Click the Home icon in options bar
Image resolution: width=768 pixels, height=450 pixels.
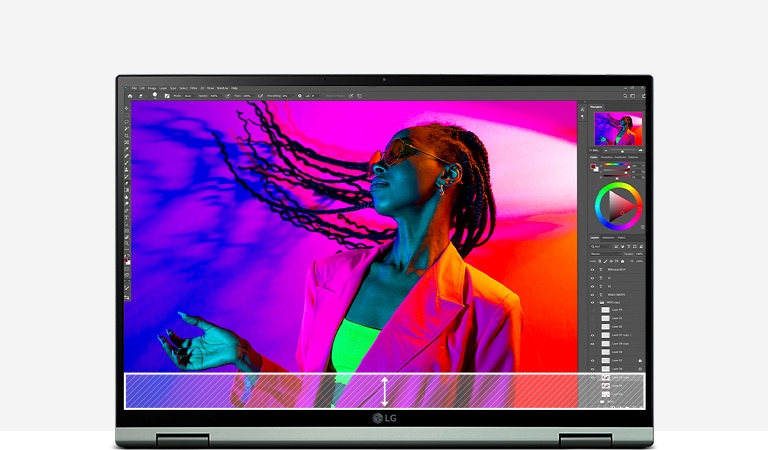click(x=129, y=96)
